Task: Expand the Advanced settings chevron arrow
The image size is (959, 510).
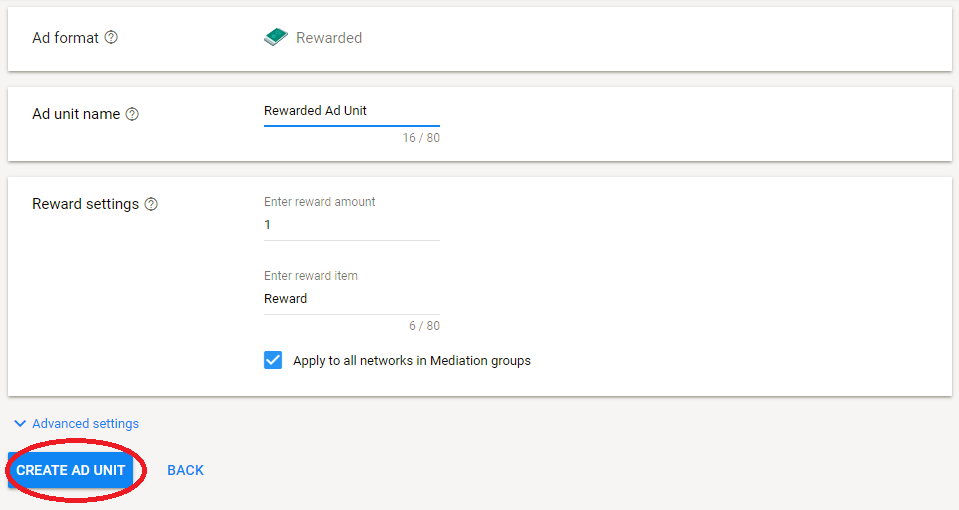Action: pos(19,424)
